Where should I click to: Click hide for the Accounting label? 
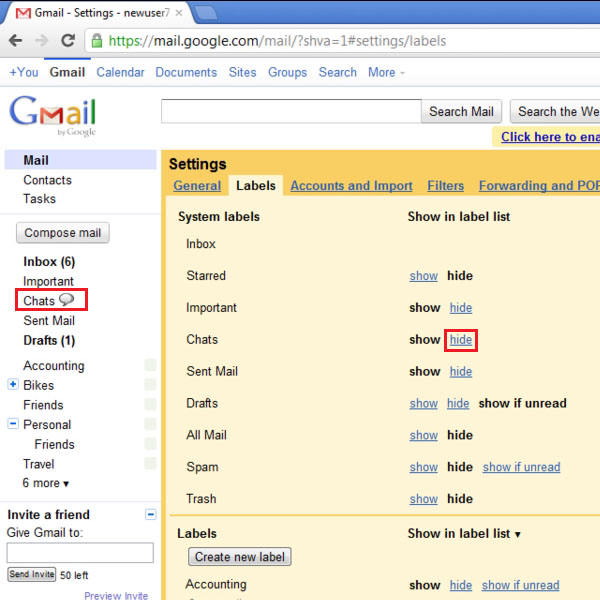click(x=461, y=585)
